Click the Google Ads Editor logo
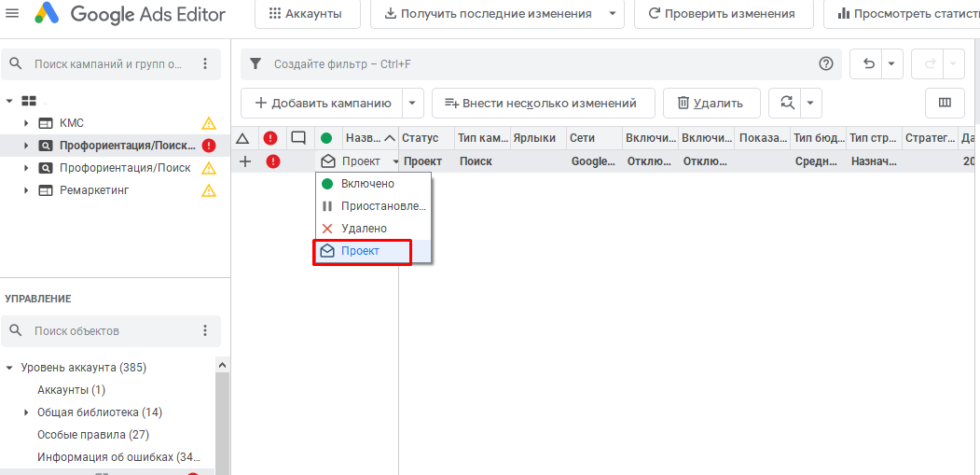The width and height of the screenshot is (980, 475). pyautogui.click(x=130, y=14)
